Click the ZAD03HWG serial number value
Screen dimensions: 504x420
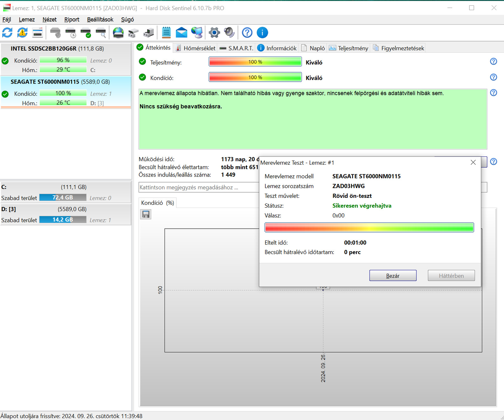(x=348, y=186)
